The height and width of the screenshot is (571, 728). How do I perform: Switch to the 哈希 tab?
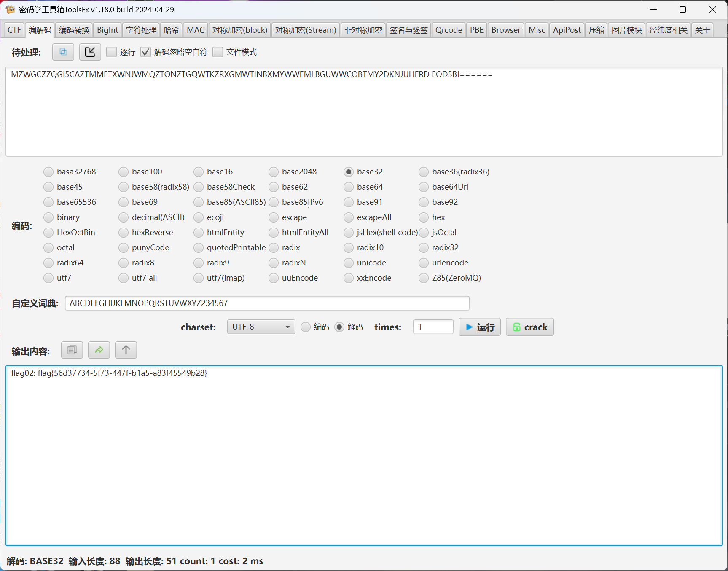[x=171, y=30]
